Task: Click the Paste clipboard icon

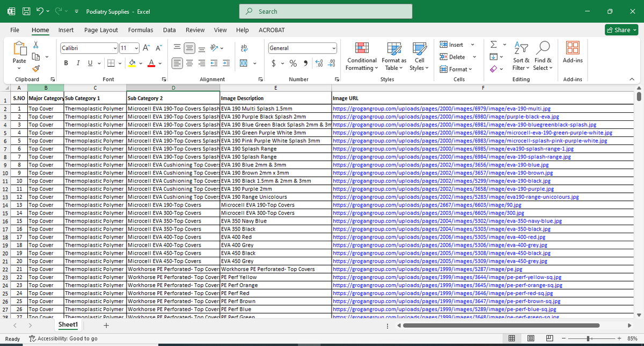Action: pyautogui.click(x=19, y=49)
